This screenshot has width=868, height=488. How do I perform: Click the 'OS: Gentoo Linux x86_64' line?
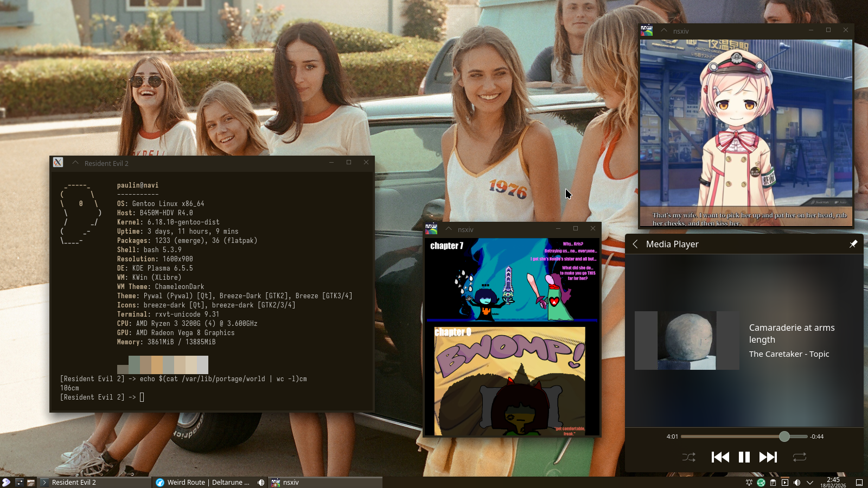(x=161, y=204)
